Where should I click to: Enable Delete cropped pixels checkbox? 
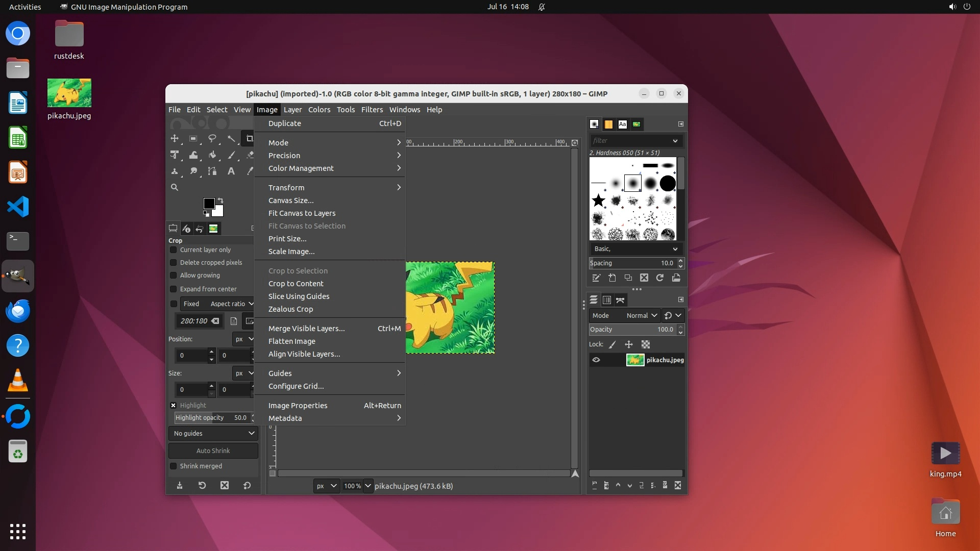[174, 262]
